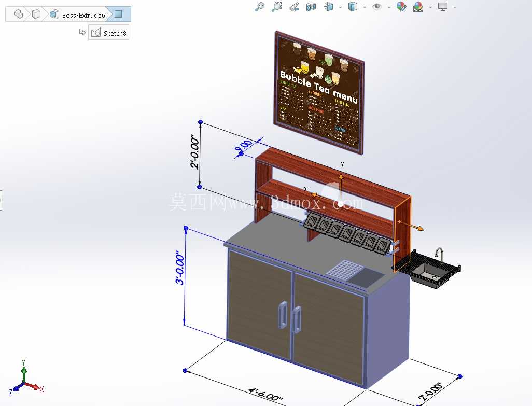532x406 pixels.
Task: Click the bent arrow beside Sketch8
Action: click(x=82, y=32)
